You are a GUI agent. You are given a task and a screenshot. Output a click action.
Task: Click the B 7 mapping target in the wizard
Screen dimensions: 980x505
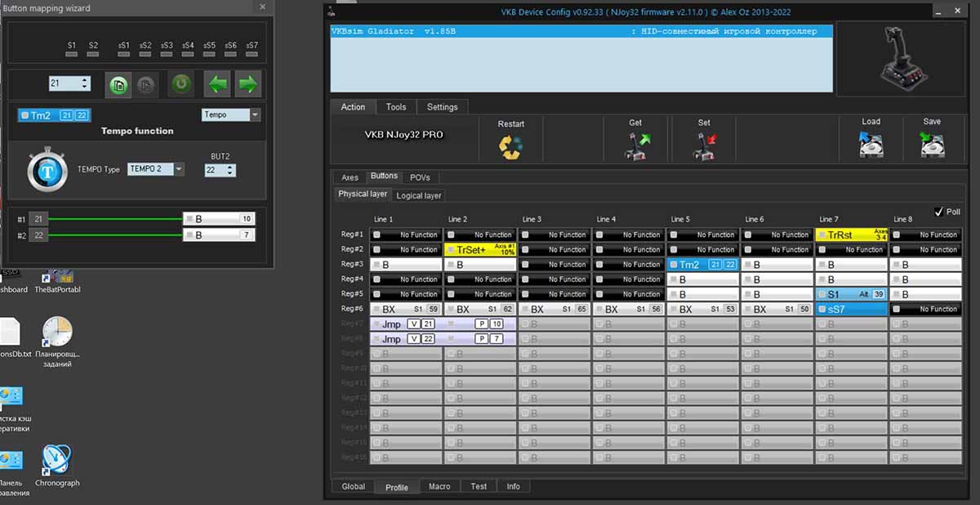click(219, 235)
